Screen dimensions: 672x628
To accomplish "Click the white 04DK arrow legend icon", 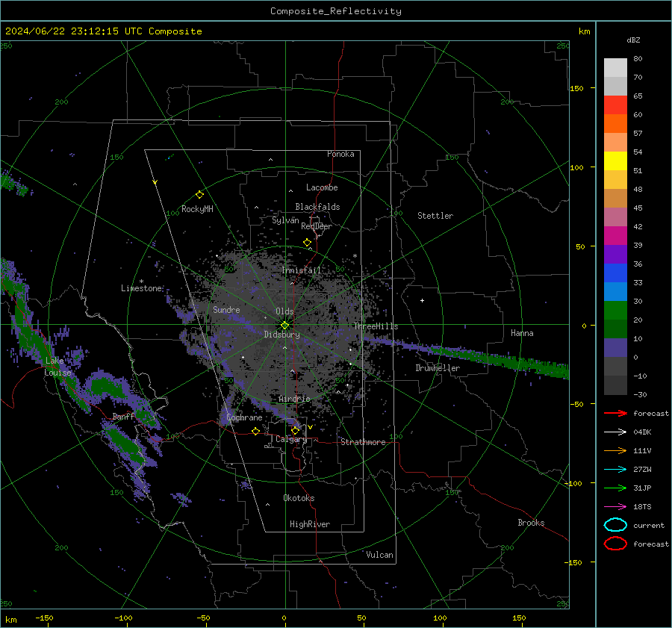I will tap(615, 432).
